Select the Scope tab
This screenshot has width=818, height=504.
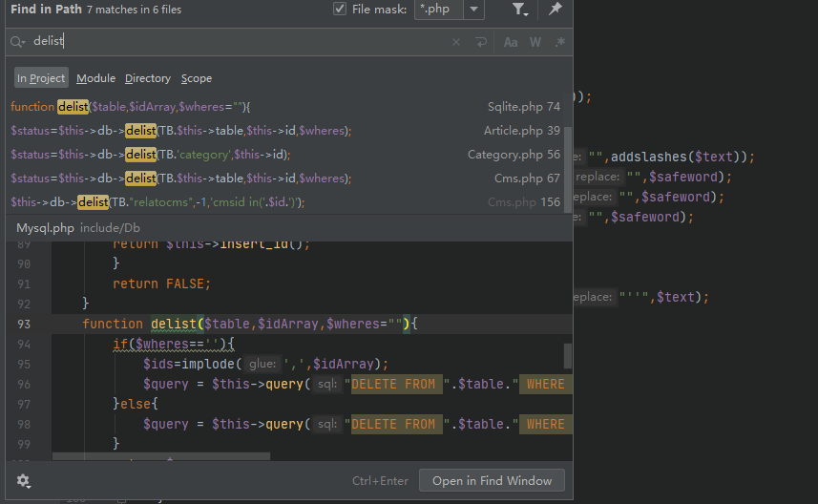point(197,78)
